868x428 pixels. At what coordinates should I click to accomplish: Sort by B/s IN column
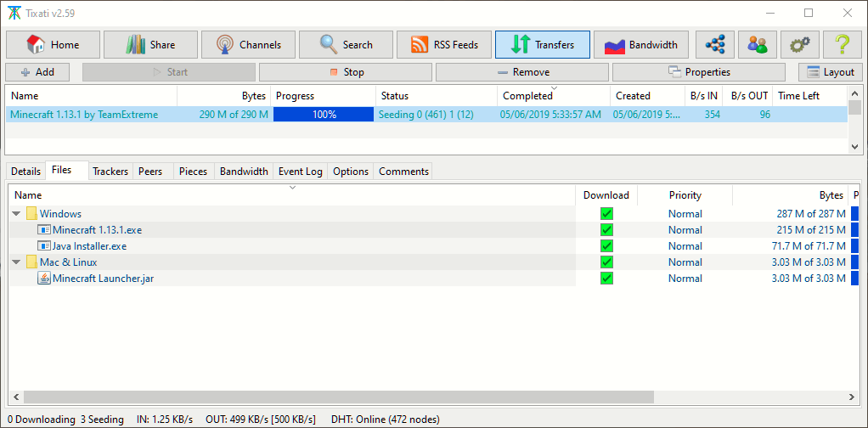click(x=703, y=96)
